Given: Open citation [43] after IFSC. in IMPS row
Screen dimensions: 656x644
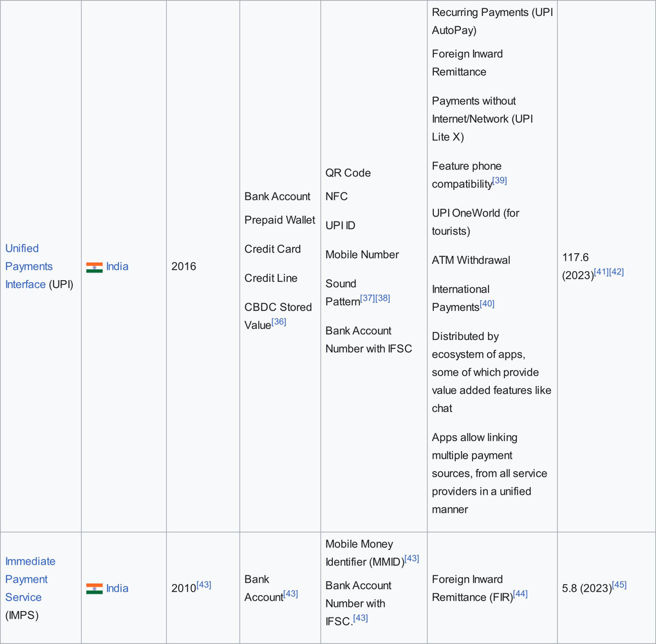Looking at the screenshot, I should pos(361,618).
